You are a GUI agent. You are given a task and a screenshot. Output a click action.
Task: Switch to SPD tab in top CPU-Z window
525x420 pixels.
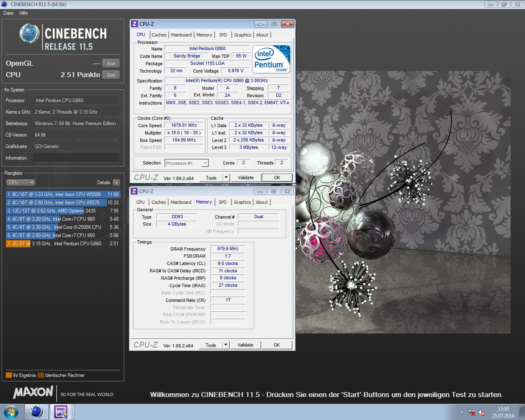point(223,35)
